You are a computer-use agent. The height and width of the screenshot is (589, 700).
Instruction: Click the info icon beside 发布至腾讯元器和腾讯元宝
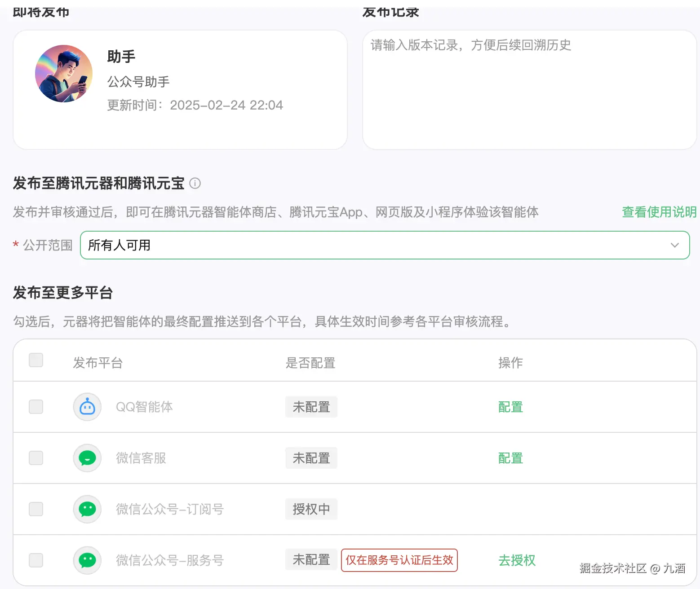tap(195, 183)
